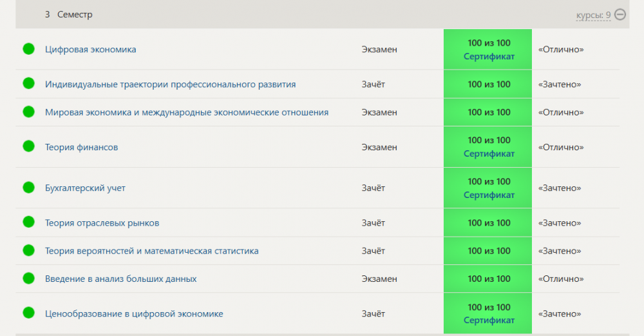Click the 'курсы: 9' label

click(593, 15)
